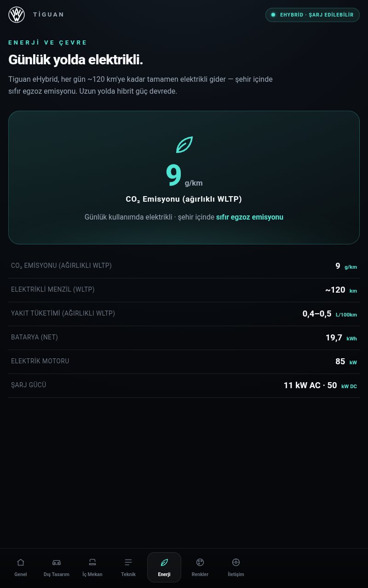Screen dimensions: 368x588
Task: Select the Dış Tasarım car icon
Action: [57, 562]
